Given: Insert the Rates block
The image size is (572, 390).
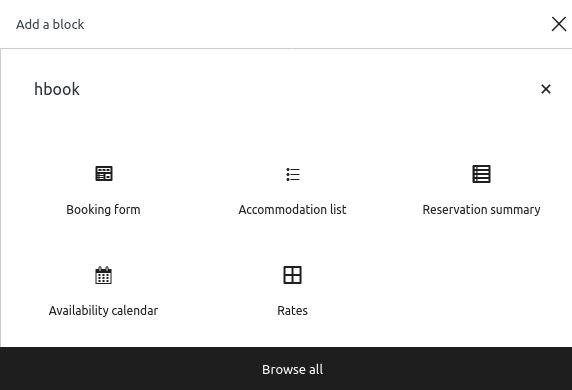Looking at the screenshot, I should click(x=292, y=292).
